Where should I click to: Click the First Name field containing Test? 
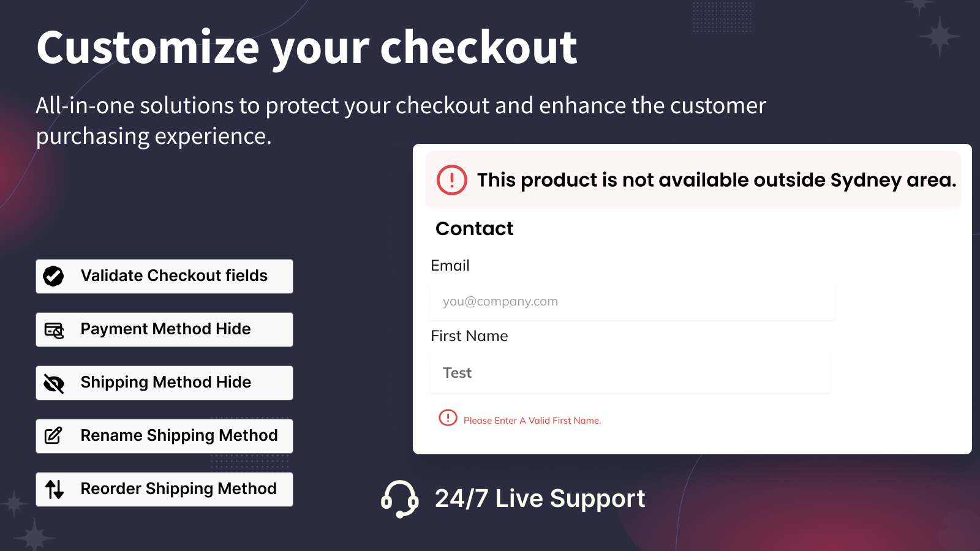[630, 373]
